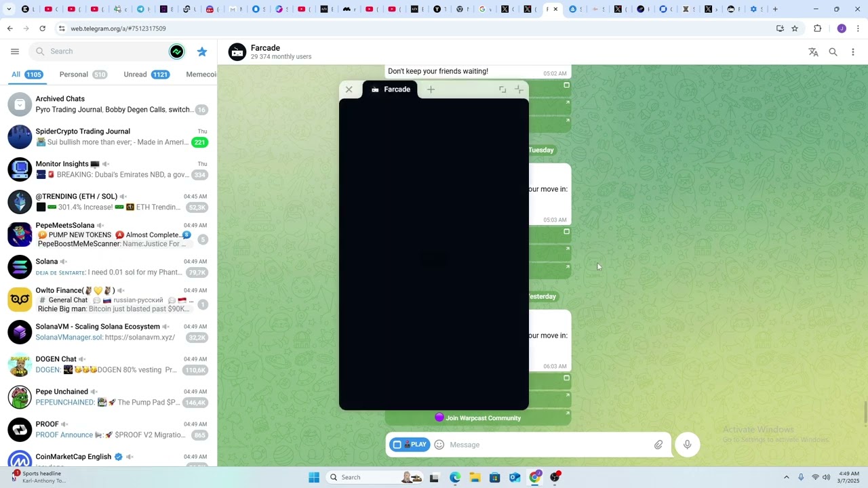
Task: Open the emoji picker
Action: 439,445
